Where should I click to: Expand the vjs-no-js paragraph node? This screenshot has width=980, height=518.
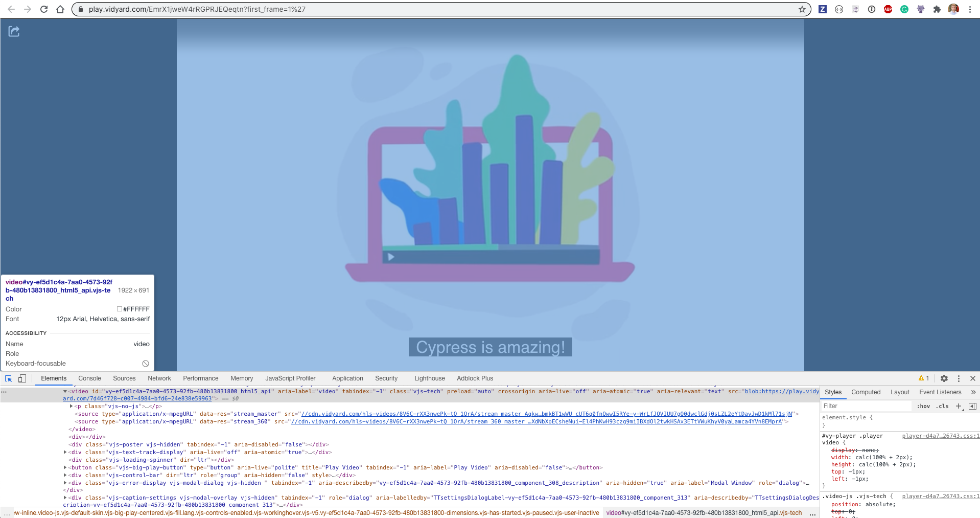pos(71,406)
